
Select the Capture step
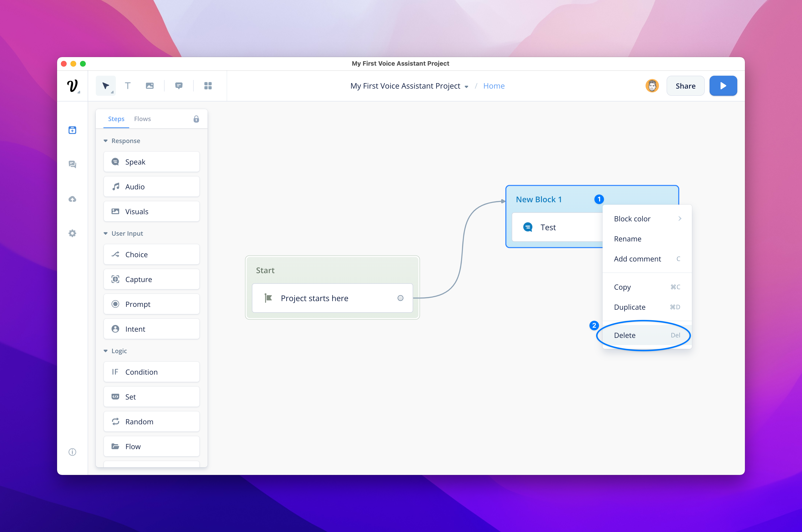pos(152,279)
